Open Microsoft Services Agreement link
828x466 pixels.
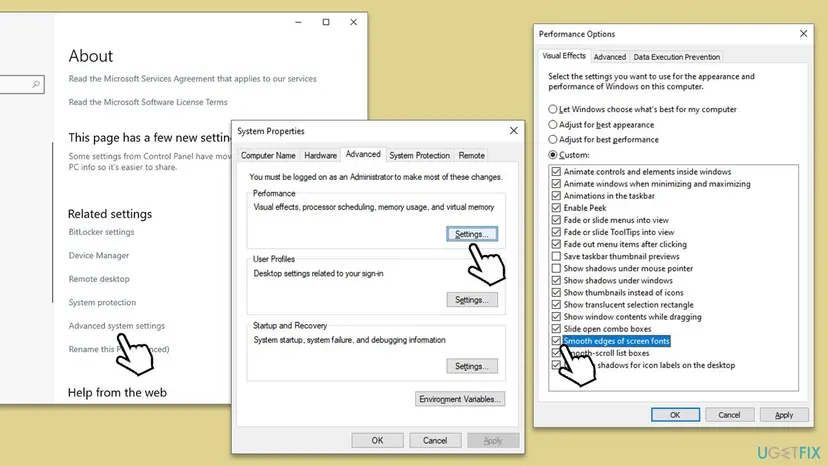[193, 79]
